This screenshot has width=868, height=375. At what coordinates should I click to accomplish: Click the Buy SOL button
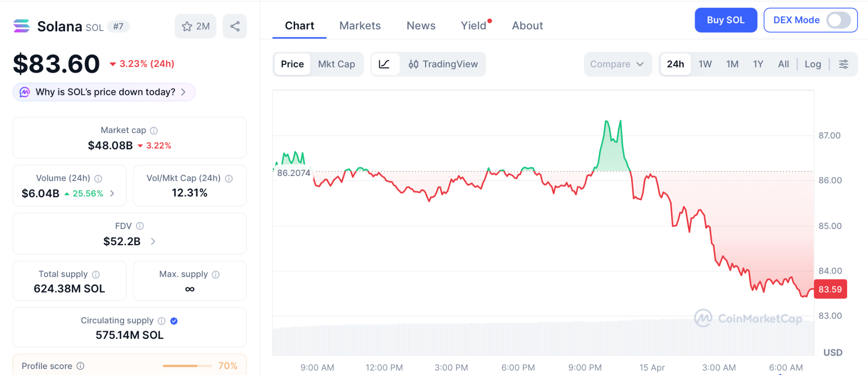pyautogui.click(x=726, y=20)
